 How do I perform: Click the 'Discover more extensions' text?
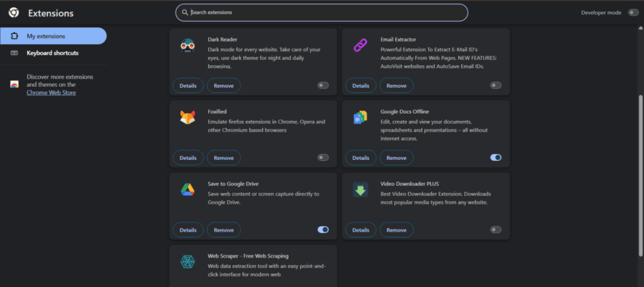(x=60, y=81)
